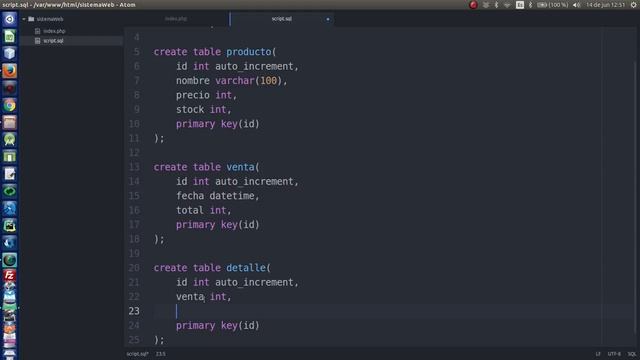This screenshot has height=360, width=640.
Task: Click the 'detalle' table name in code
Action: [x=246, y=268]
